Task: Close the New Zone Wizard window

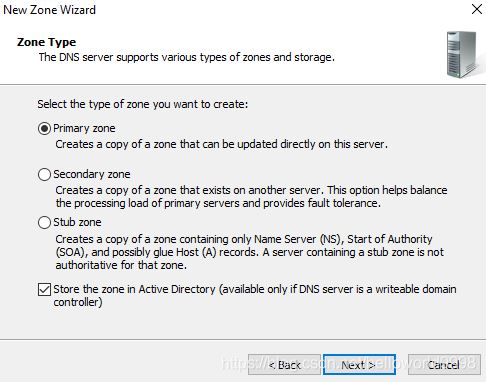Action: tap(477, 9)
